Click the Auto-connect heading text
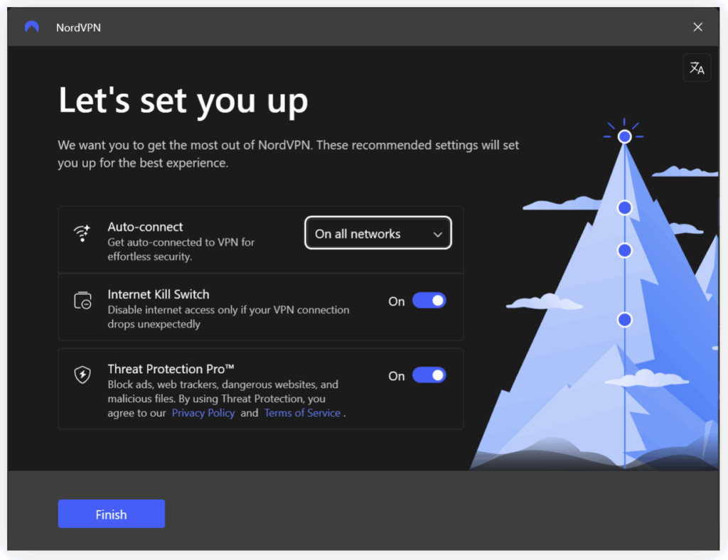This screenshot has height=560, width=728. point(145,227)
